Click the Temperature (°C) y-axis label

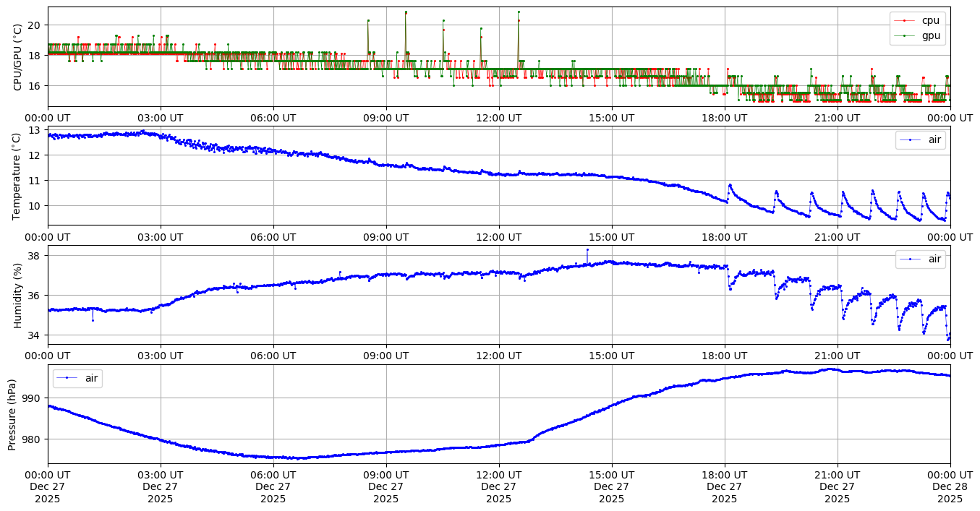(x=18, y=176)
